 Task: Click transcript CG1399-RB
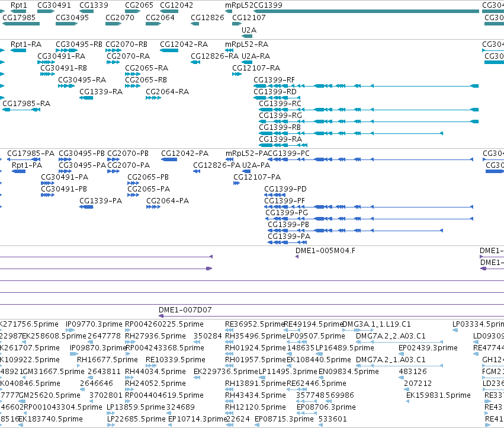280,127
